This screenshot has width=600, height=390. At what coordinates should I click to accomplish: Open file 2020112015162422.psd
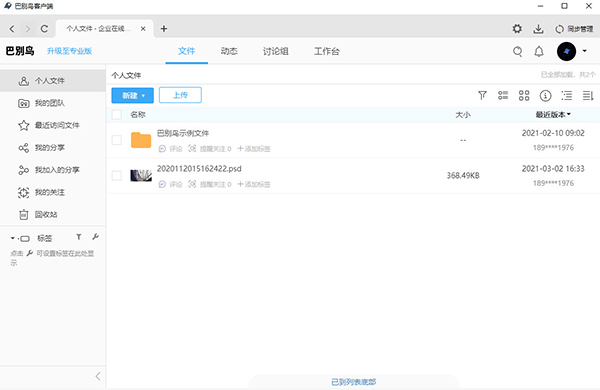(x=199, y=169)
